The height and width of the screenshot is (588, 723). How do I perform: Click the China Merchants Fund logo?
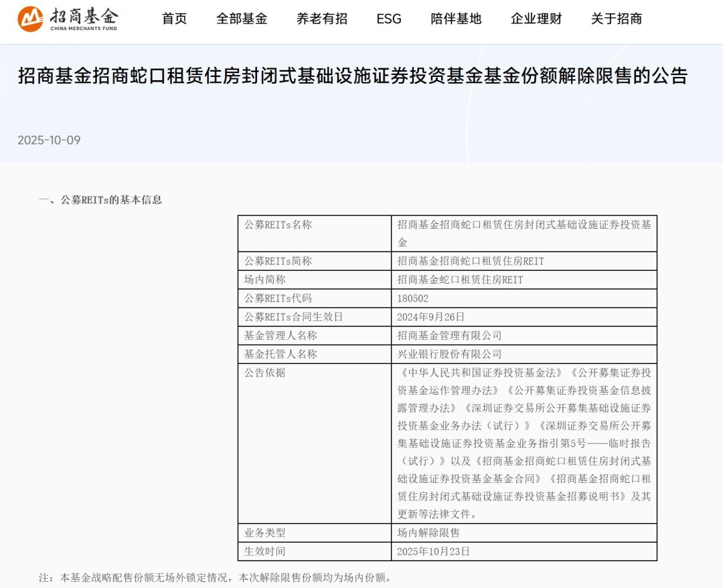68,19
